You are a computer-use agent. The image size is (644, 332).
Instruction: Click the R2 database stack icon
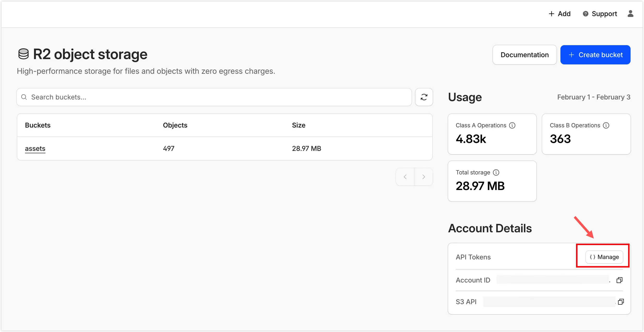[24, 54]
